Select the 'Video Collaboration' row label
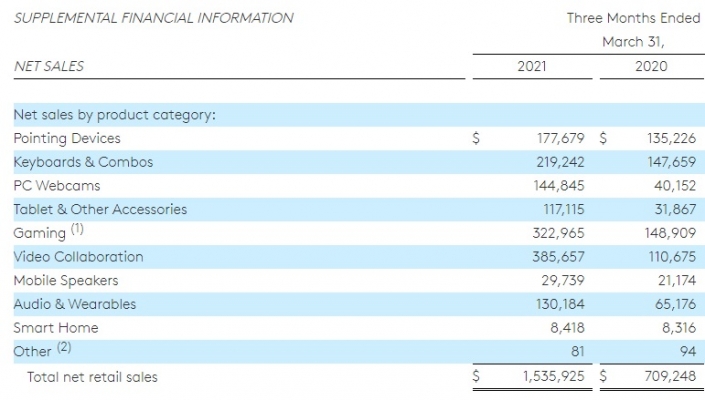705x400 pixels. click(x=78, y=257)
